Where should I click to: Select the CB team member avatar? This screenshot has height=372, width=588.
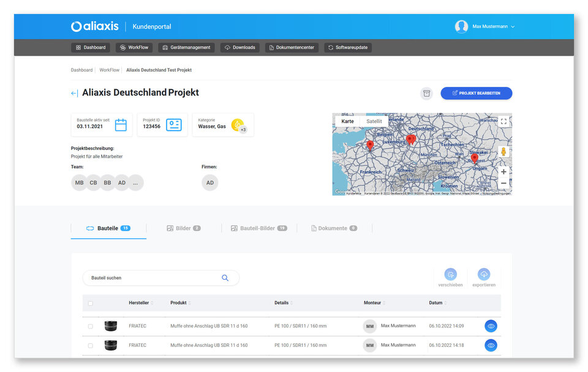pos(93,183)
